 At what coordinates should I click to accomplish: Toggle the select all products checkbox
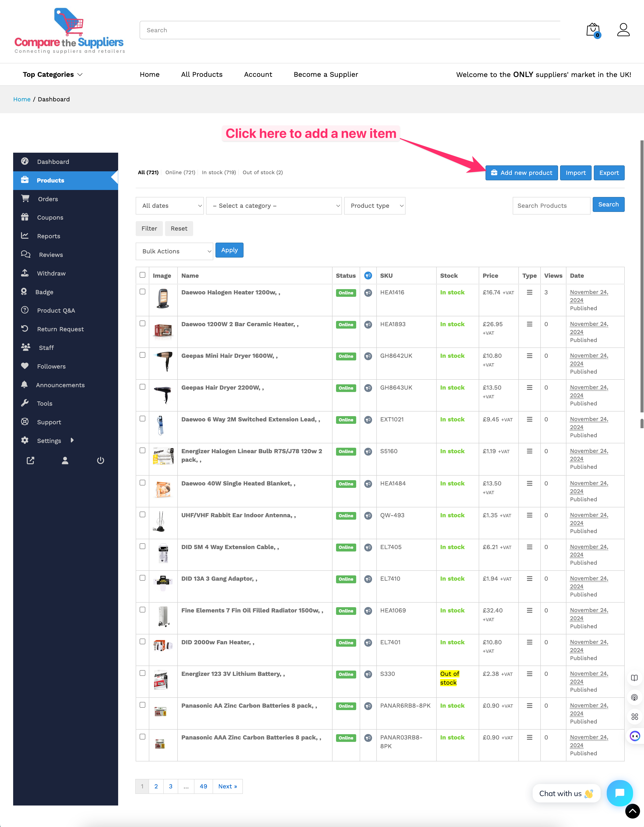pyautogui.click(x=142, y=275)
